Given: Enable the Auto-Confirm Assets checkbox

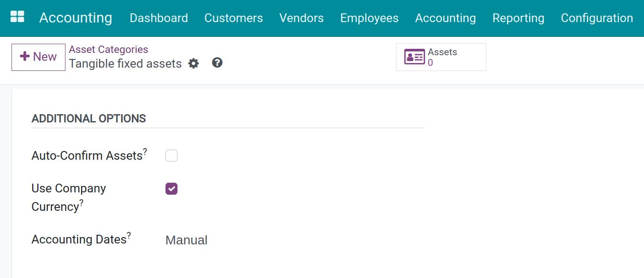Looking at the screenshot, I should pyautogui.click(x=171, y=156).
